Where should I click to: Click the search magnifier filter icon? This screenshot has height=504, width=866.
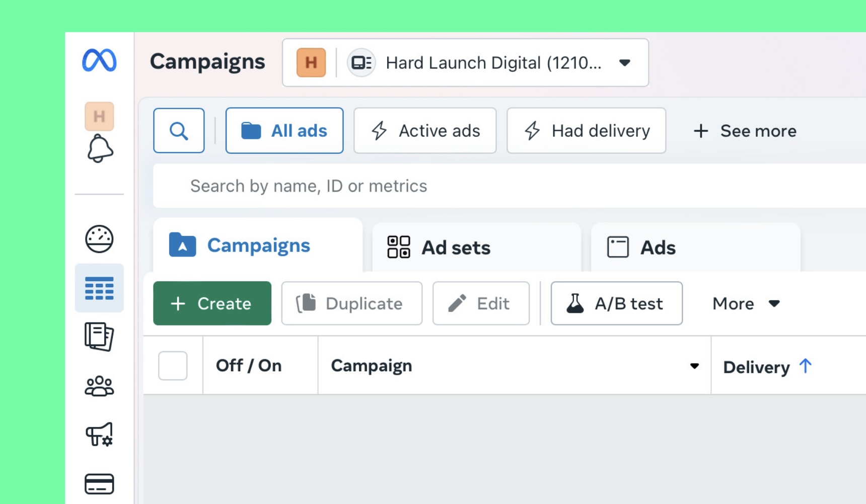pyautogui.click(x=179, y=130)
